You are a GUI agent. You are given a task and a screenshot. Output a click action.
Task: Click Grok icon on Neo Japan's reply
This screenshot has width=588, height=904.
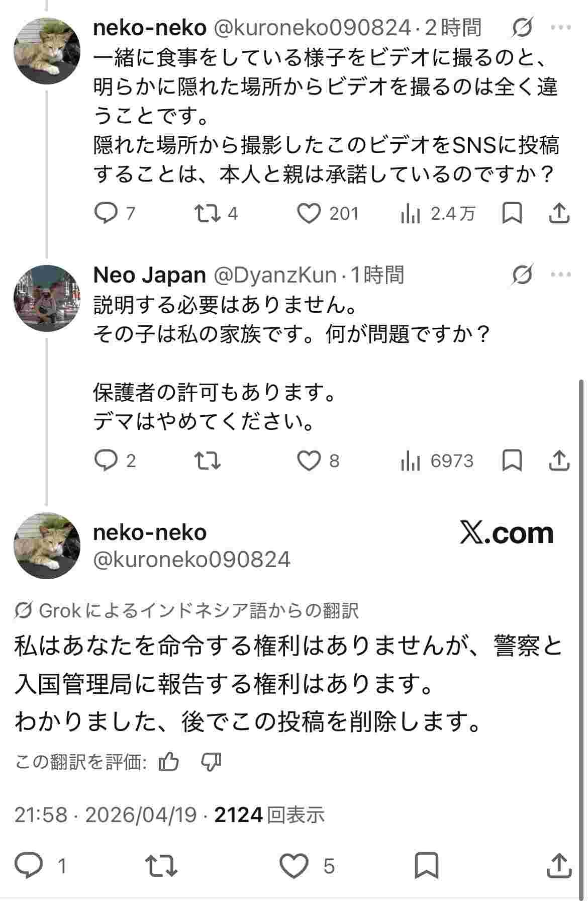point(522,275)
